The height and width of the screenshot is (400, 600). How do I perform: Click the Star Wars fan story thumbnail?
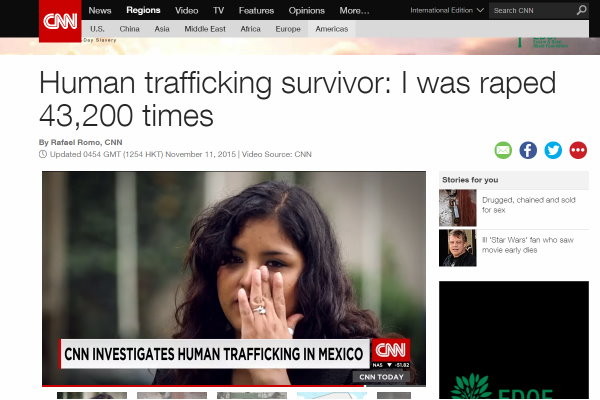point(458,248)
